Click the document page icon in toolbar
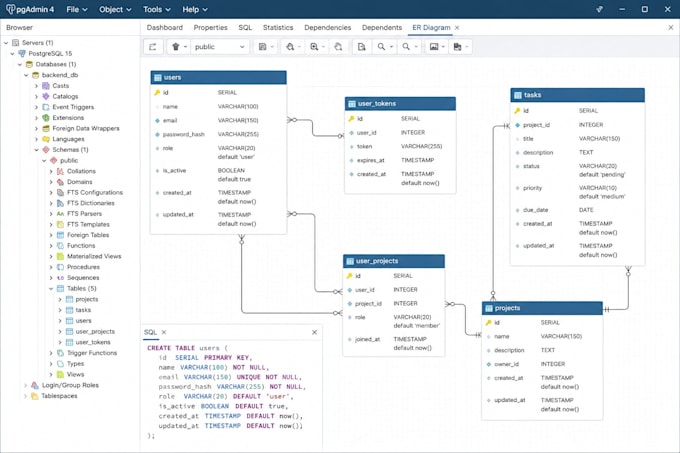This screenshot has width=680, height=453. pyautogui.click(x=361, y=47)
